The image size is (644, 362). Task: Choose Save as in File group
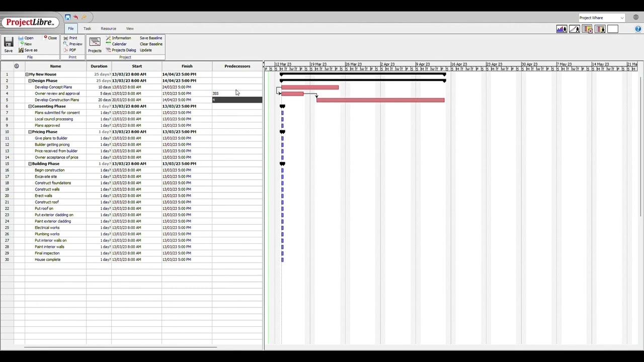tap(28, 50)
